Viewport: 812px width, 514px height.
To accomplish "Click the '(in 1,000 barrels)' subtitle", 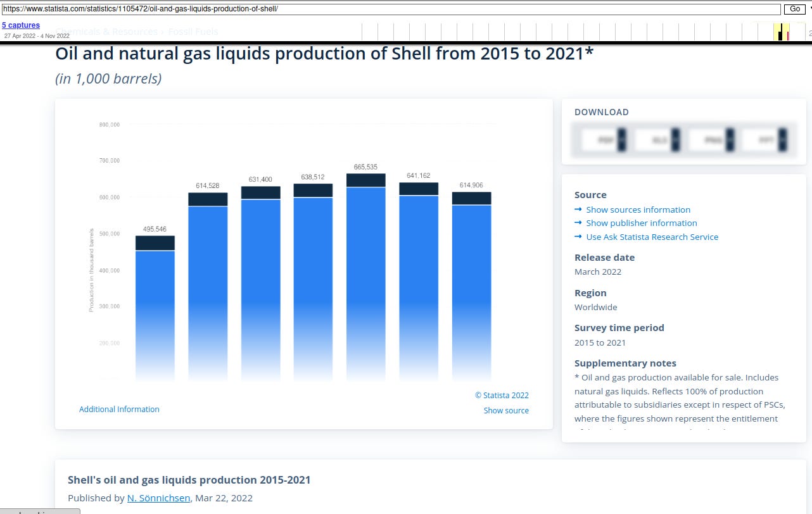I will pyautogui.click(x=108, y=78).
